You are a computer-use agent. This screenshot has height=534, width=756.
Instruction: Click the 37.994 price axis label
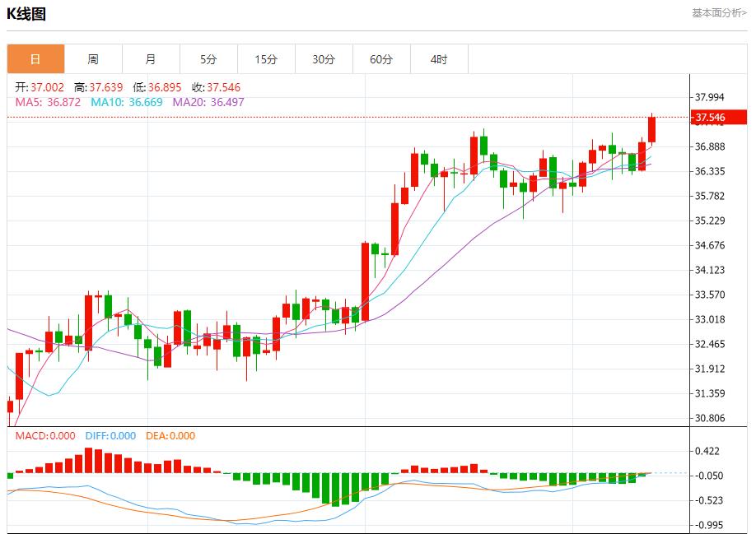click(710, 97)
